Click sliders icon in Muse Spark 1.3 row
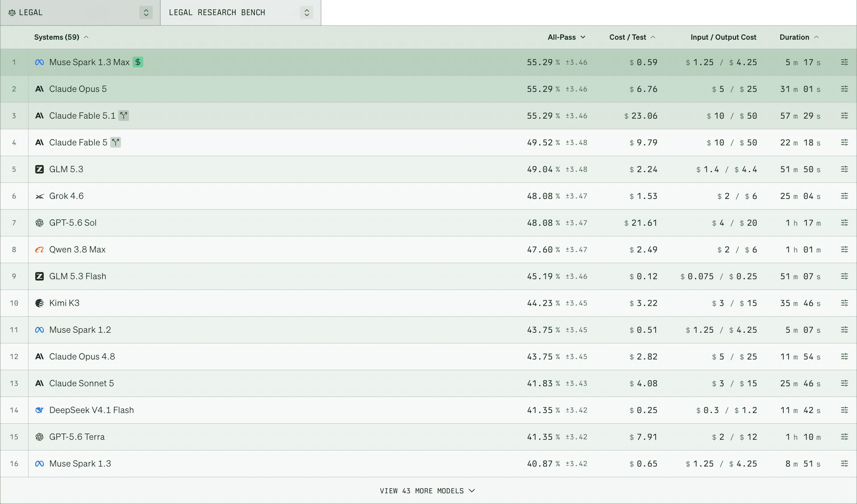The width and height of the screenshot is (857, 504). click(x=844, y=464)
